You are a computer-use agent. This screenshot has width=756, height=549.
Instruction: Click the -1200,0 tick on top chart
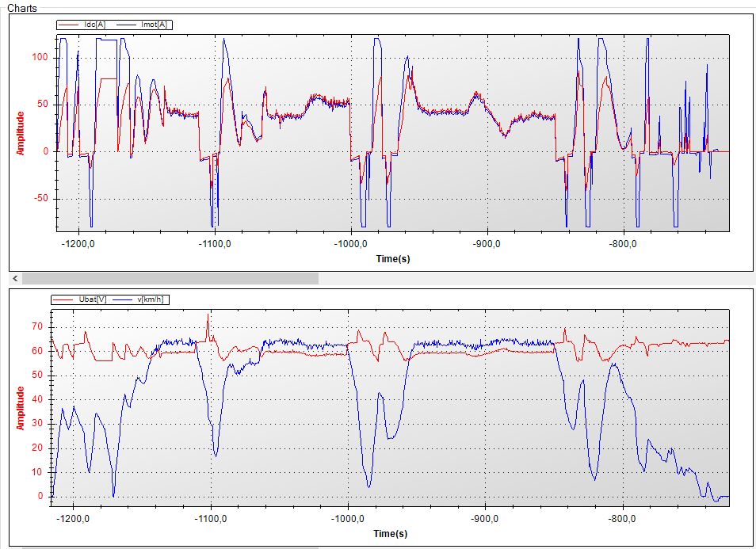click(78, 244)
